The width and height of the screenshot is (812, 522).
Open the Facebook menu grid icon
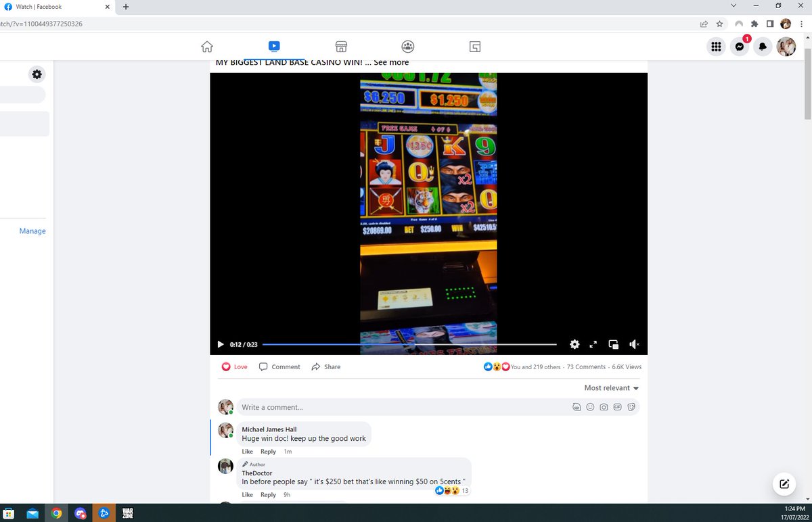pyautogui.click(x=716, y=47)
